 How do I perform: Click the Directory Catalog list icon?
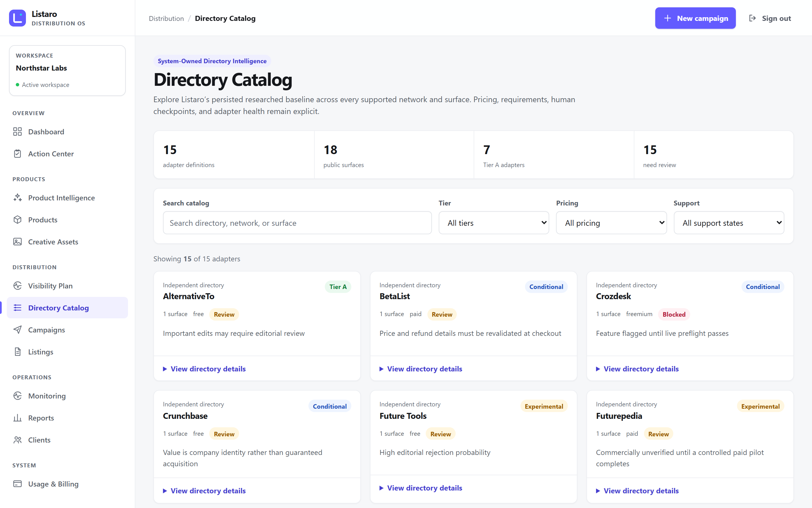[x=17, y=308]
